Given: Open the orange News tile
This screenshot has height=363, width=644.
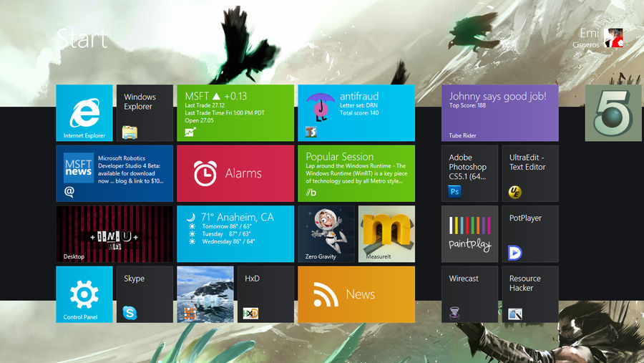Looking at the screenshot, I should [x=356, y=294].
